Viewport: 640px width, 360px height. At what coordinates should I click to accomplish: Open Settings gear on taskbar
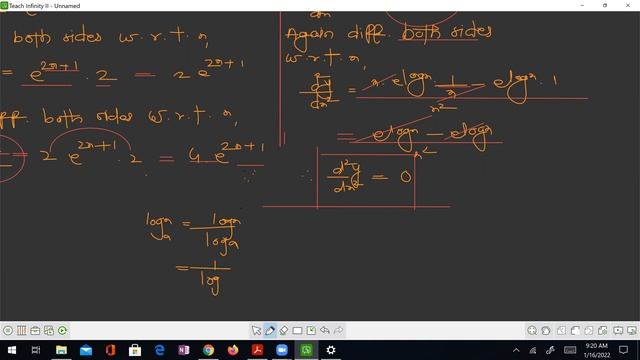pos(331,350)
